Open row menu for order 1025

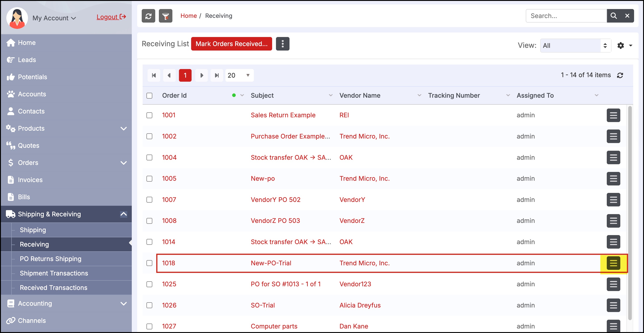[613, 284]
